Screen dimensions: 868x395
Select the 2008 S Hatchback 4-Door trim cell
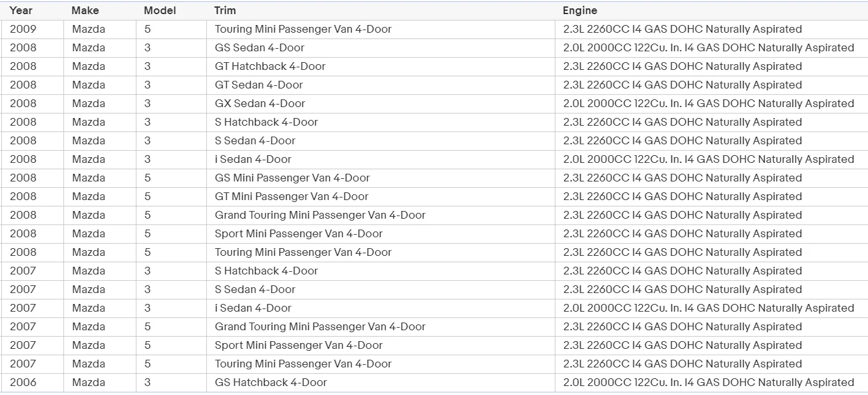[x=266, y=122]
